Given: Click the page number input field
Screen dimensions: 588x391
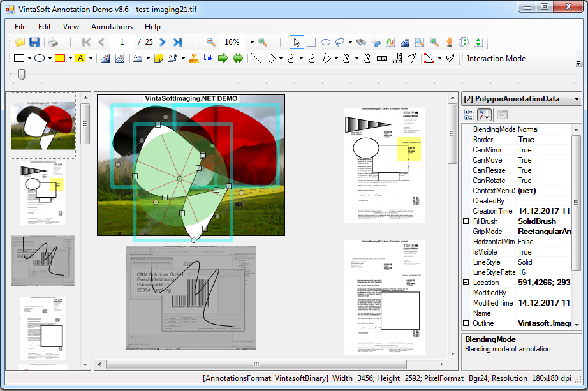Looking at the screenshot, I should (122, 42).
